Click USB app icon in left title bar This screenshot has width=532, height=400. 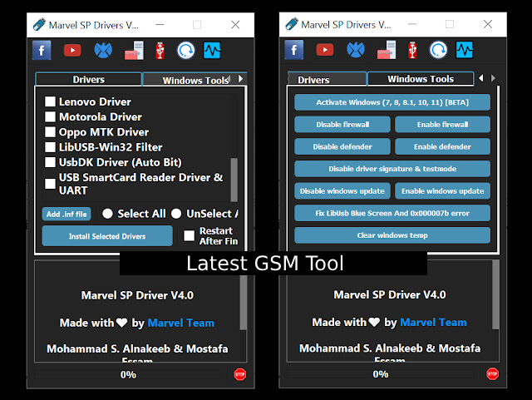point(39,25)
